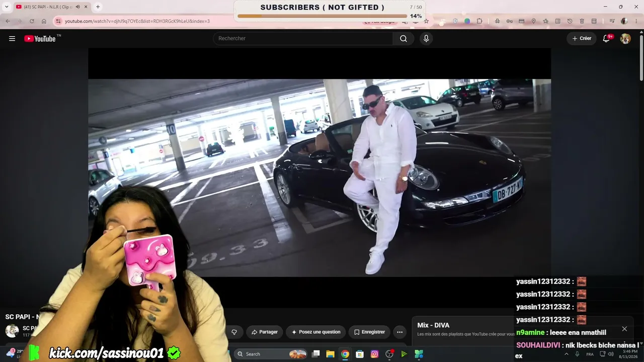Click the site information icon in address bar
644x362 pixels.
[58, 21]
